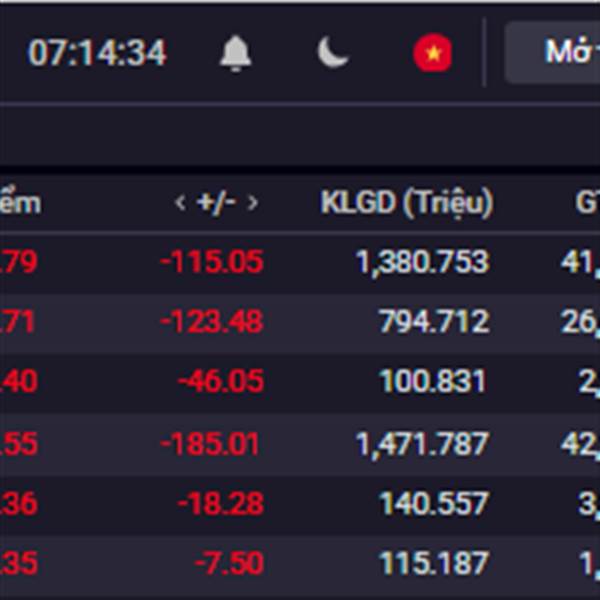Select the change value -115.05
The image size is (600, 600).
tap(212, 262)
